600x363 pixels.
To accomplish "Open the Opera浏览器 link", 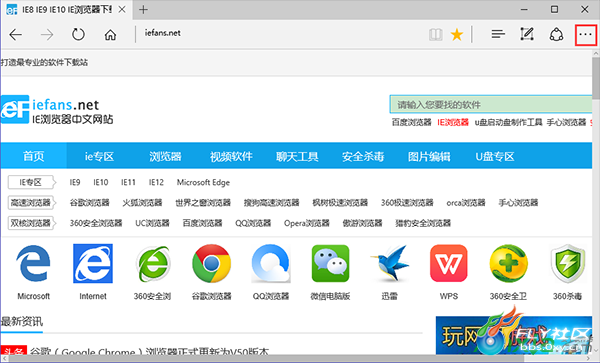I will [x=307, y=223].
